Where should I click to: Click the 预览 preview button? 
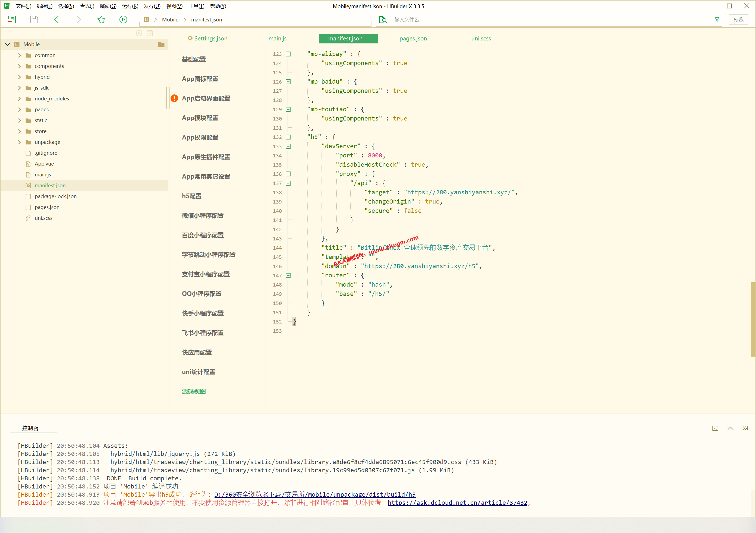(x=738, y=20)
